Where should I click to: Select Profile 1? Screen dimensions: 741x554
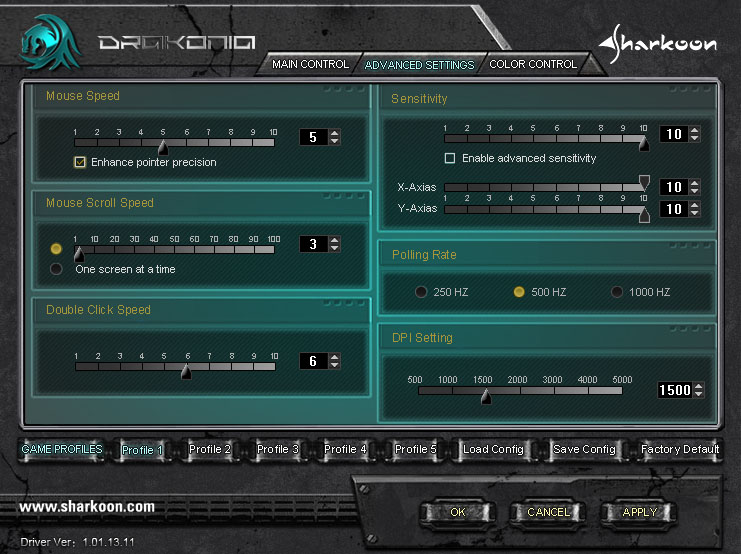[x=142, y=450]
